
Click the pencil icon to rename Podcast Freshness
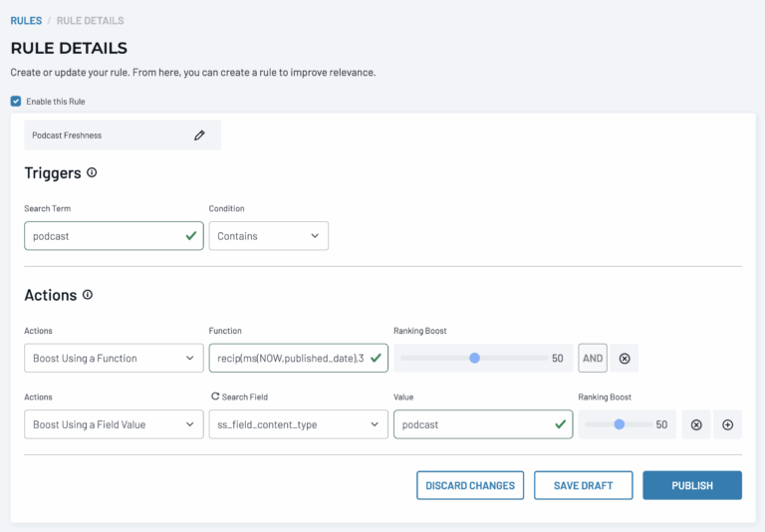(x=199, y=135)
